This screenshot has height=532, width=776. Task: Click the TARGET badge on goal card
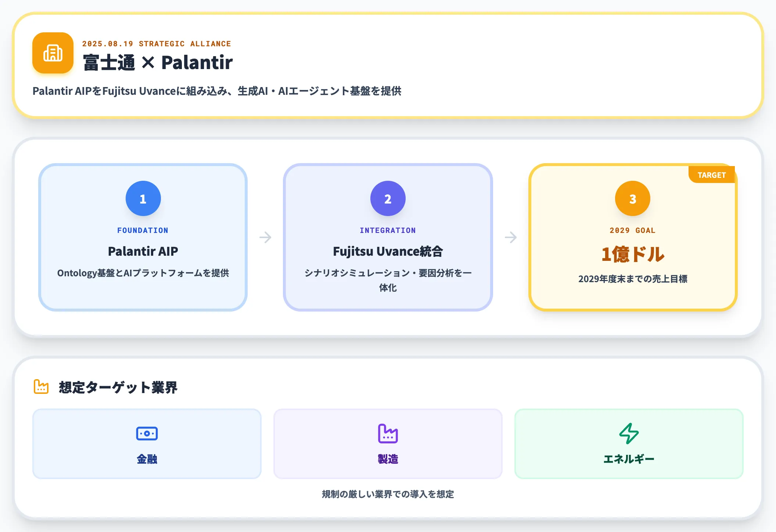click(x=712, y=175)
